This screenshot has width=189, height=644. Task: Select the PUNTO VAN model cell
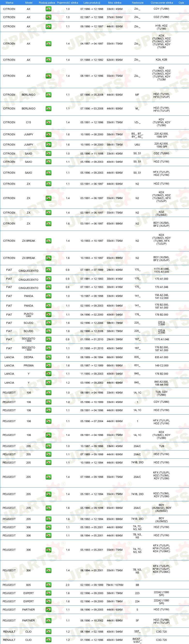point(29,315)
